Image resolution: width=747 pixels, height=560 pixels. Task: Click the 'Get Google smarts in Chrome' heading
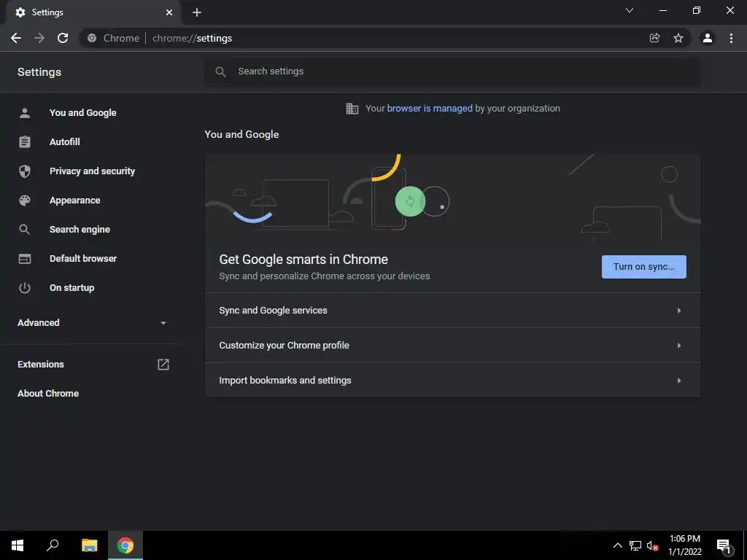pyautogui.click(x=303, y=260)
